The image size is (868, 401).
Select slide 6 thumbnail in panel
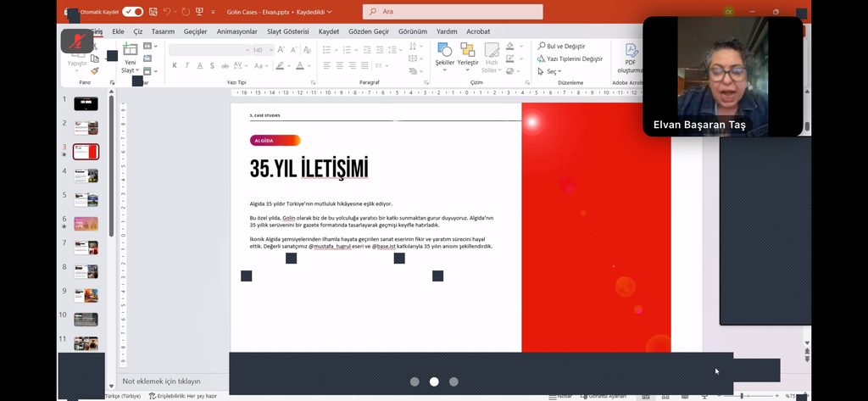[86, 224]
